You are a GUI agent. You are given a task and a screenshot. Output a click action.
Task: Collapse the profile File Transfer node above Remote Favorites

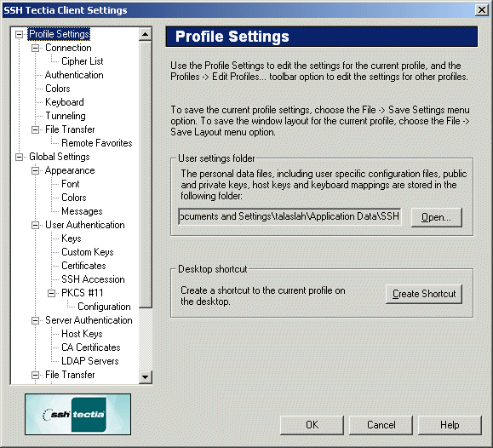point(36,129)
